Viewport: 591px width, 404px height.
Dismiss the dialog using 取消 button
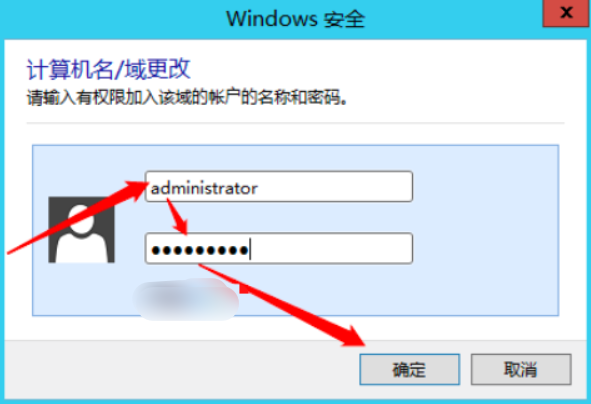tap(521, 369)
